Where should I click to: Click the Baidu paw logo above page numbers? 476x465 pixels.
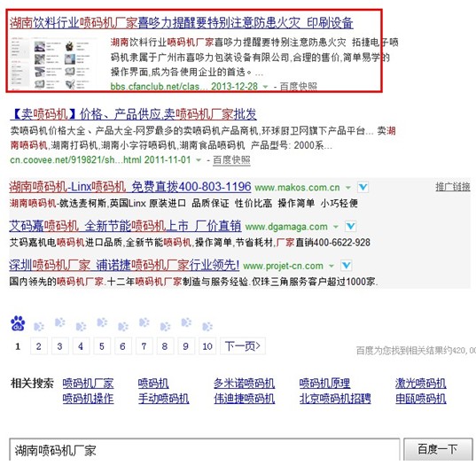click(x=18, y=323)
